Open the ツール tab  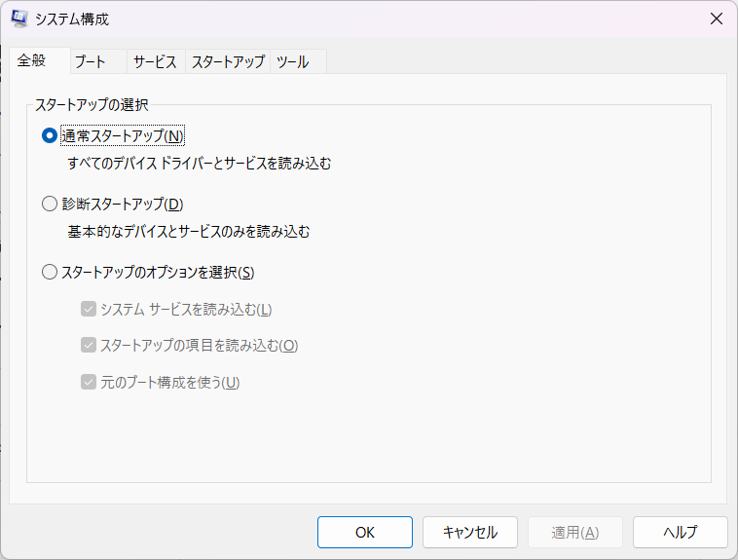click(x=292, y=61)
